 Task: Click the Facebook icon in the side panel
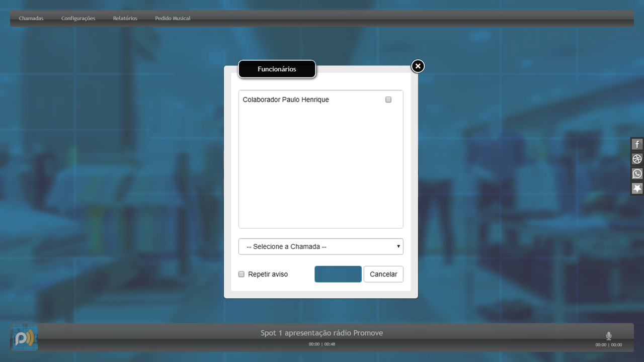pos(637,144)
